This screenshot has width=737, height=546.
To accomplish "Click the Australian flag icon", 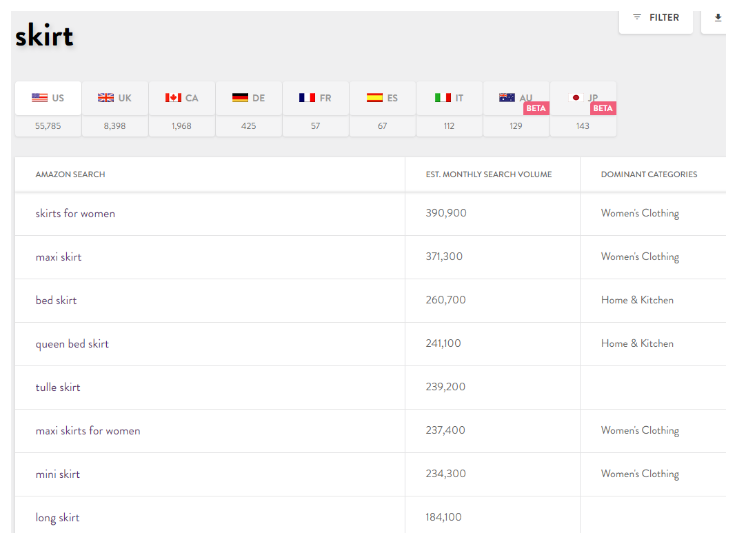I will tap(507, 97).
